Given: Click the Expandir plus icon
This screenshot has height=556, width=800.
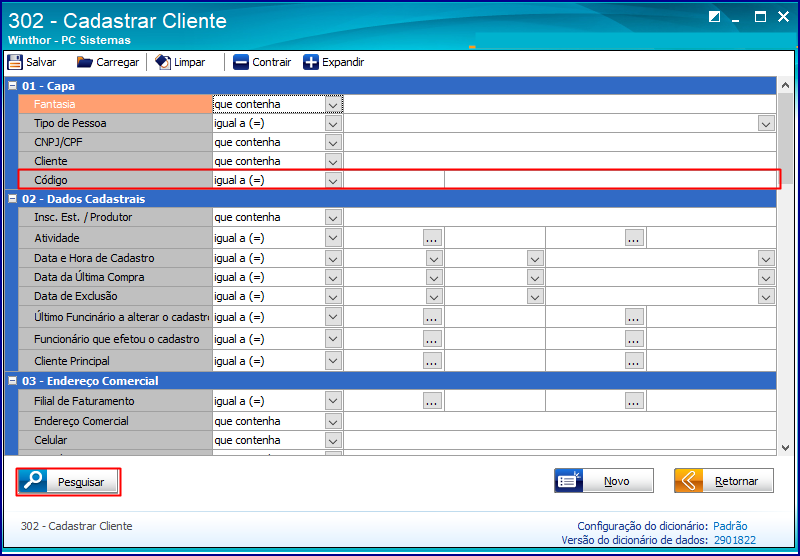Looking at the screenshot, I should (311, 62).
